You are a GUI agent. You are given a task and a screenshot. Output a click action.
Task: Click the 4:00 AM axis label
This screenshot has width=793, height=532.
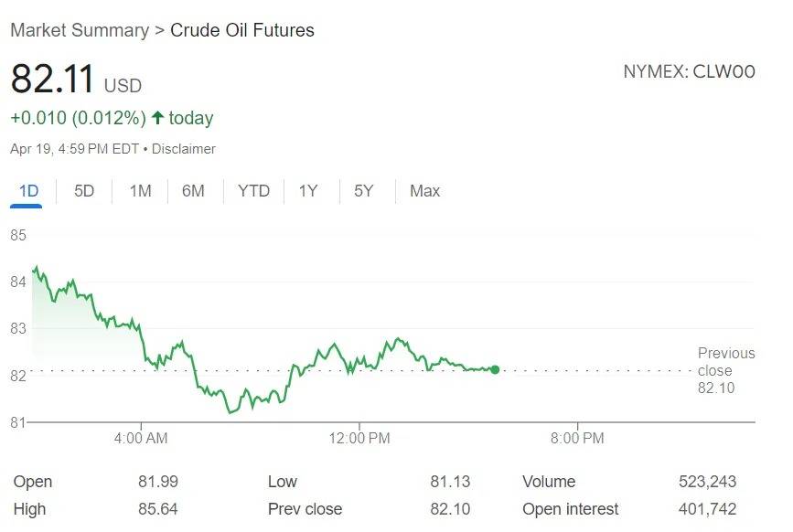140,439
